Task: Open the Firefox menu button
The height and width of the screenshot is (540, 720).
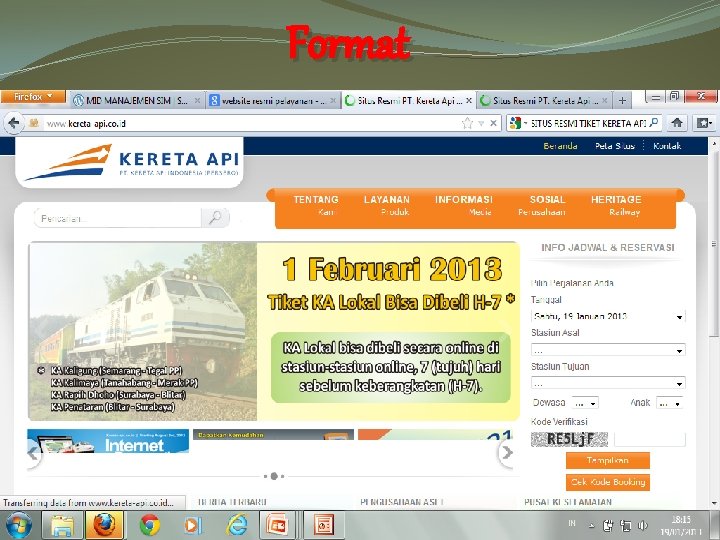Action: coord(33,97)
